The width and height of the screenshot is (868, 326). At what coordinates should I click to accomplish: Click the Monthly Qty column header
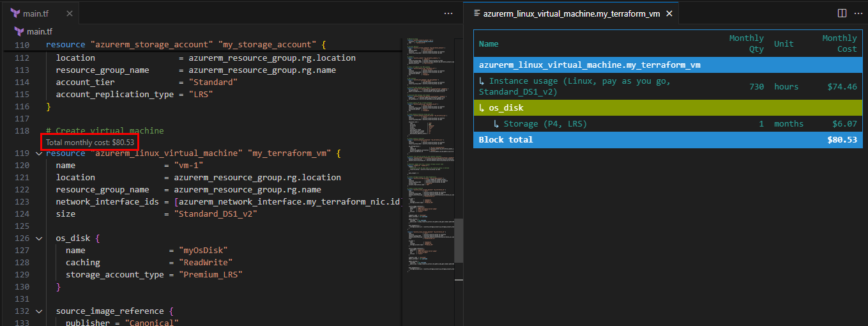click(x=746, y=43)
